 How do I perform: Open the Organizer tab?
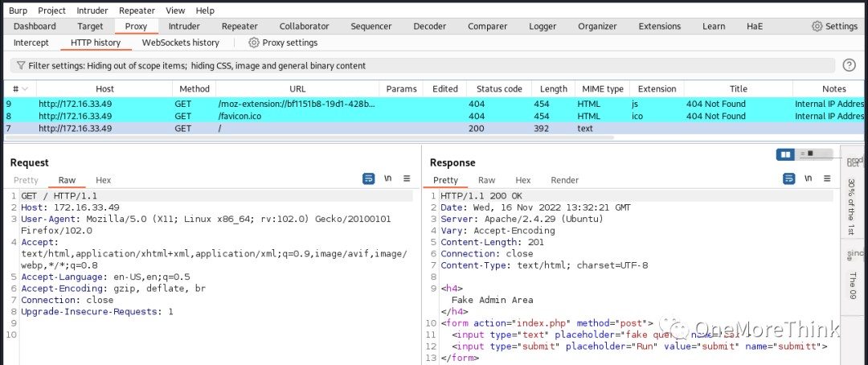pos(597,26)
